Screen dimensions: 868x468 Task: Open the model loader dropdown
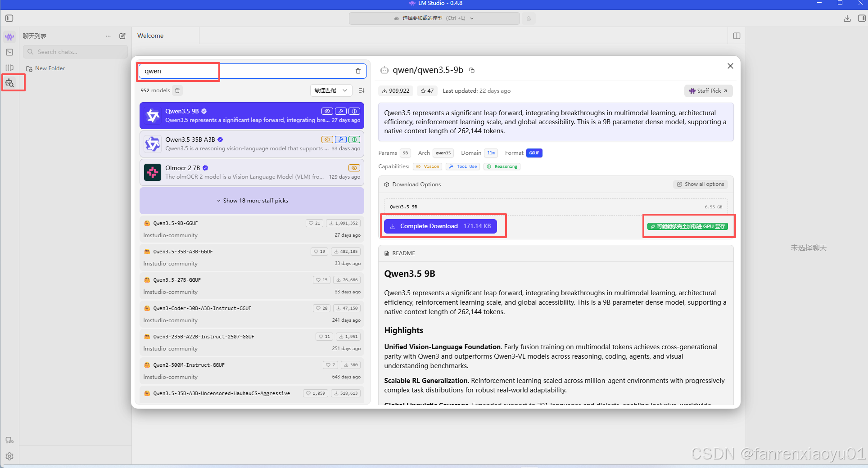pos(434,18)
